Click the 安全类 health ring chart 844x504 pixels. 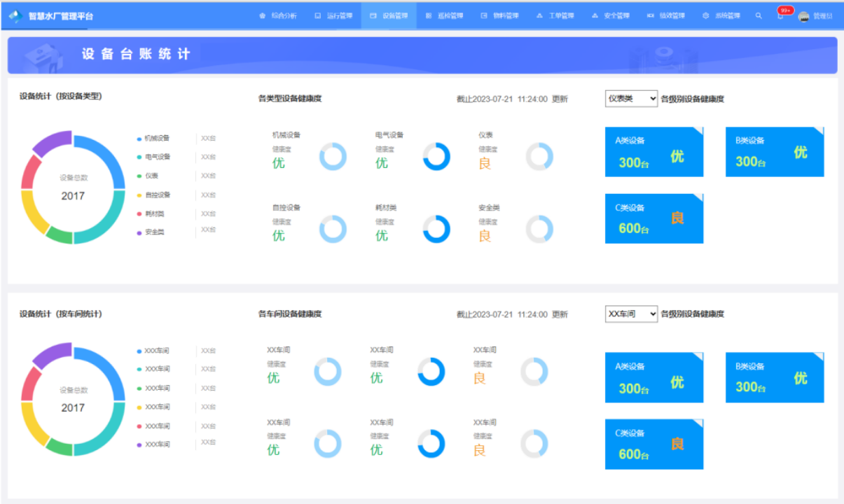539,229
